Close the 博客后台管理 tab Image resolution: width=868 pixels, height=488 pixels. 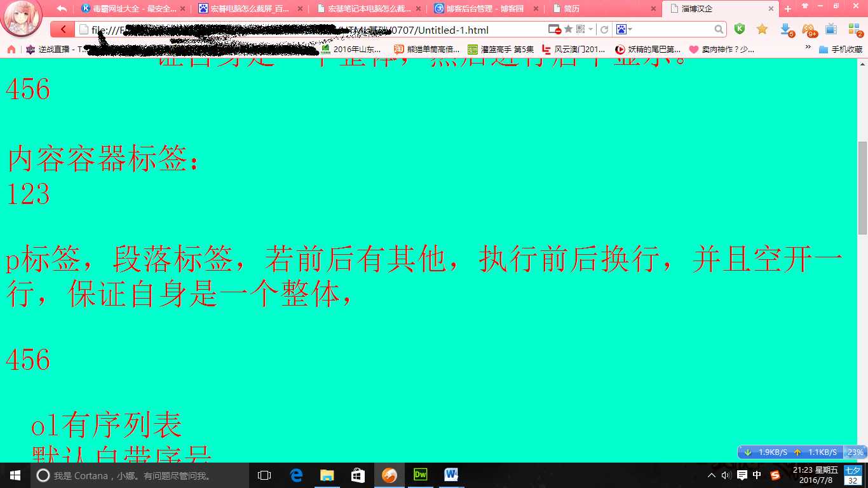click(536, 9)
